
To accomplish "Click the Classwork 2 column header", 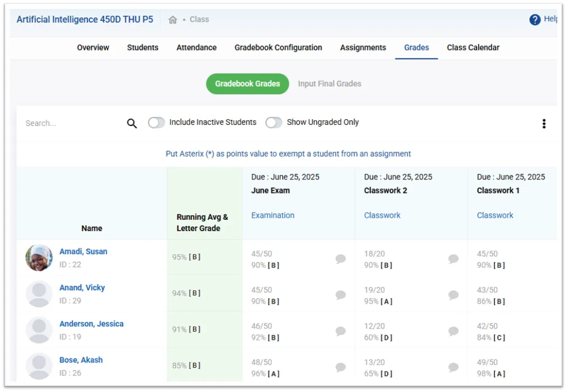I will pyautogui.click(x=385, y=191).
